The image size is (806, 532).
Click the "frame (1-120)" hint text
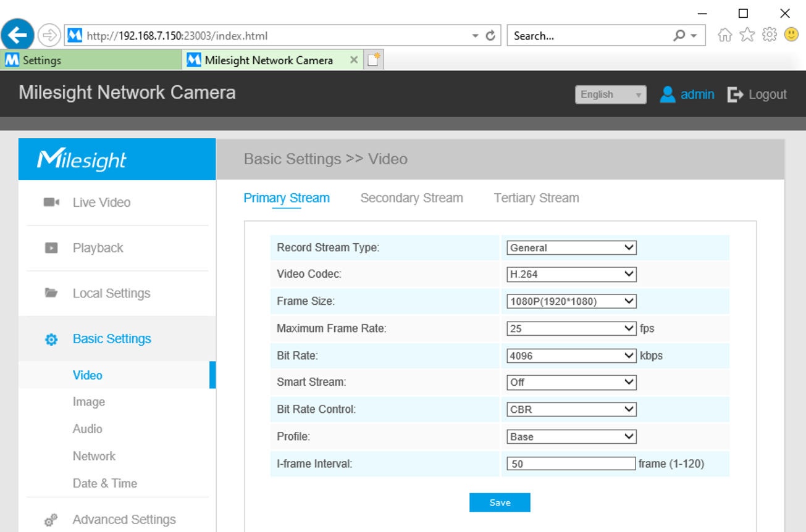pyautogui.click(x=671, y=463)
